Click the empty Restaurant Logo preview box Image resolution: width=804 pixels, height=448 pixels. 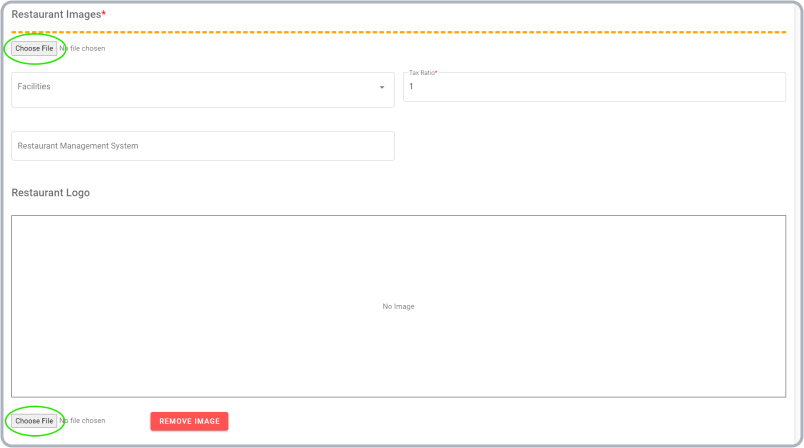pos(398,260)
